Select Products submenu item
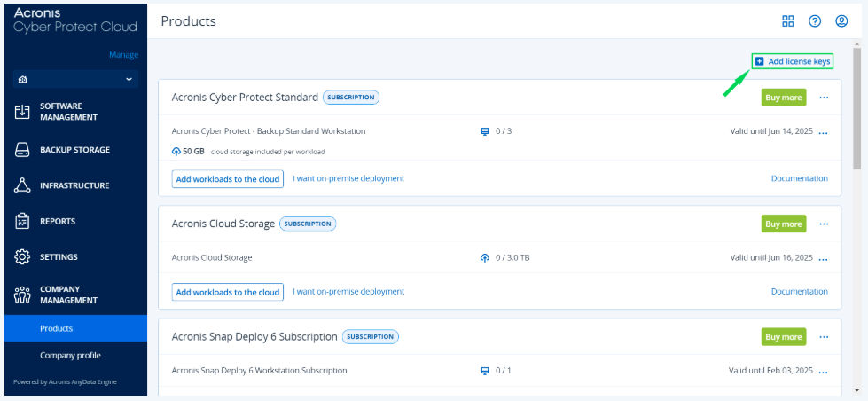The height and width of the screenshot is (401, 868). tap(76, 328)
